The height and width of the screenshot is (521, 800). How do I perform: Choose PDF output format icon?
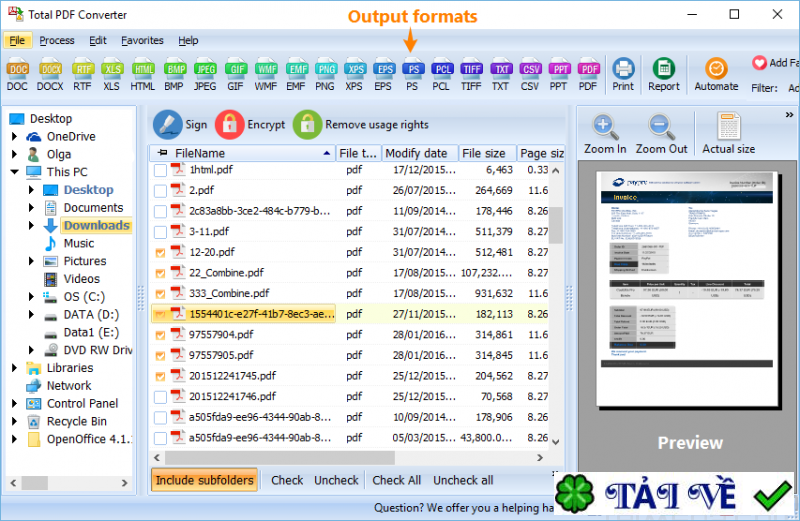click(x=588, y=75)
